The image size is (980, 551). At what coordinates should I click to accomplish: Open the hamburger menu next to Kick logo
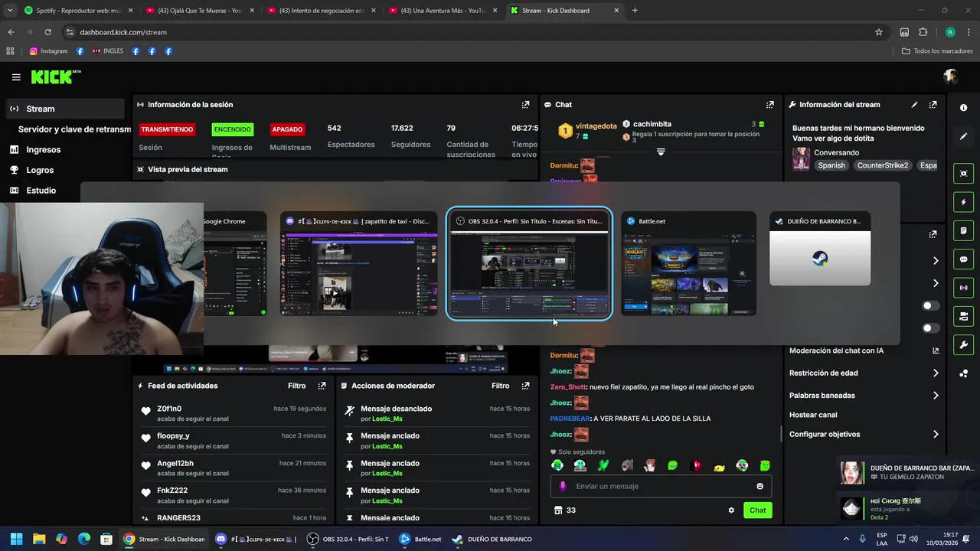click(x=16, y=77)
